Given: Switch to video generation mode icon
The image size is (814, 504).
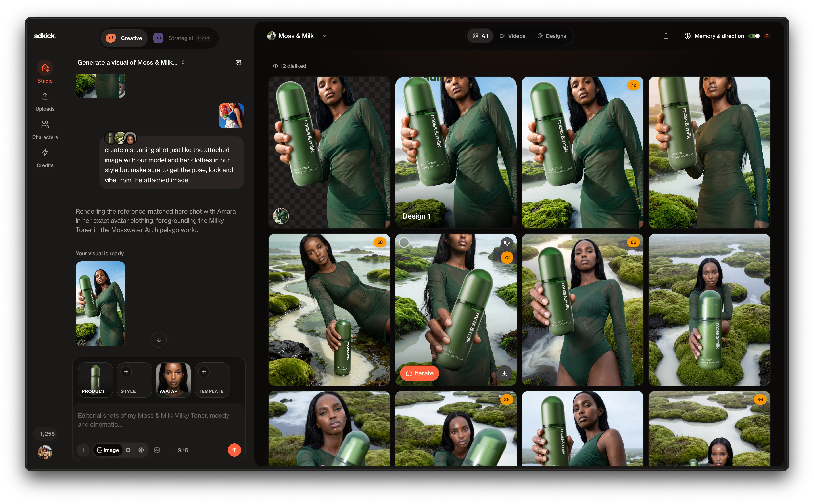Looking at the screenshot, I should [x=129, y=450].
